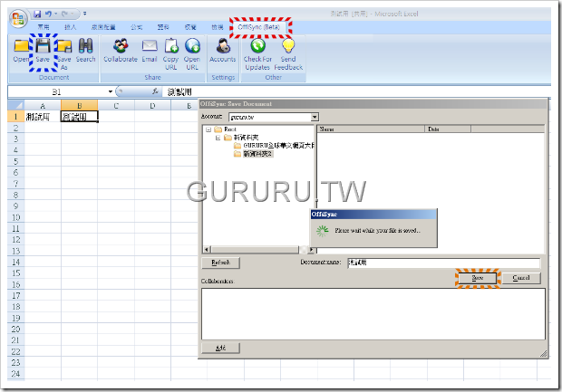This screenshot has height=392, width=562.
Task: Open the undo history dropdown arrow
Action: [56, 14]
